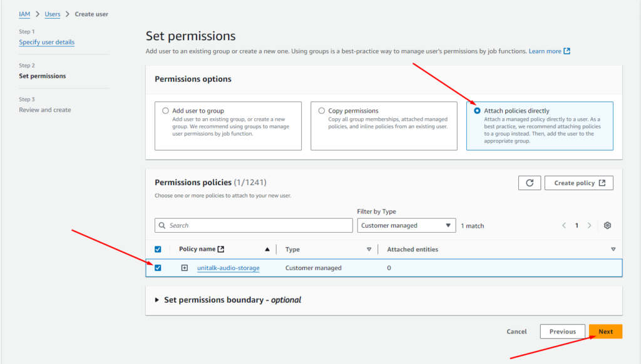Toggle the select-all policies header checkbox

(x=158, y=249)
